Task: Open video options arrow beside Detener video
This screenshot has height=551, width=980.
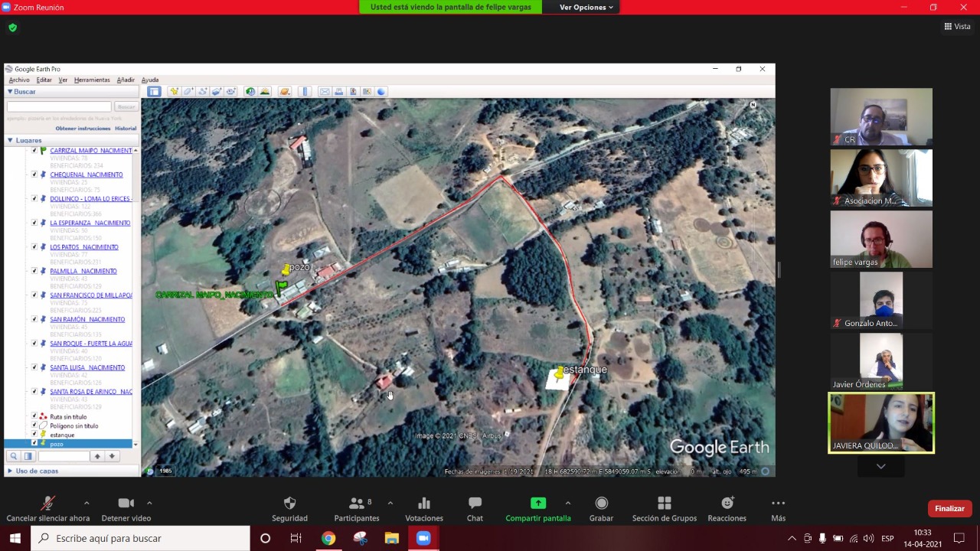Action: (x=149, y=503)
